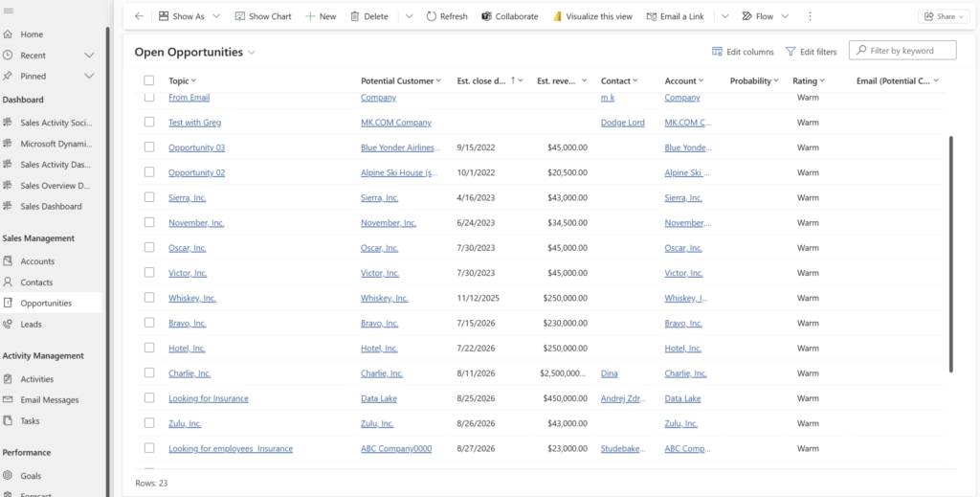Open Collaborate in Teams

510,16
